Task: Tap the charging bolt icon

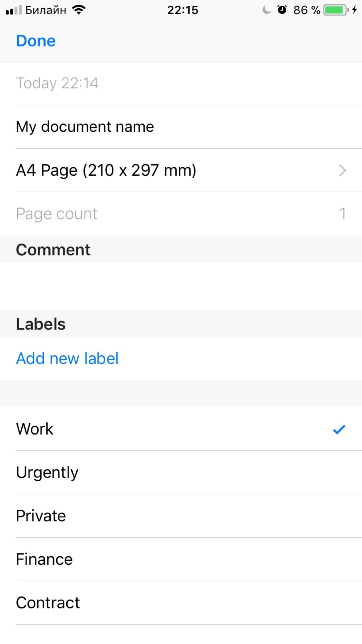Action: pyautogui.click(x=354, y=10)
